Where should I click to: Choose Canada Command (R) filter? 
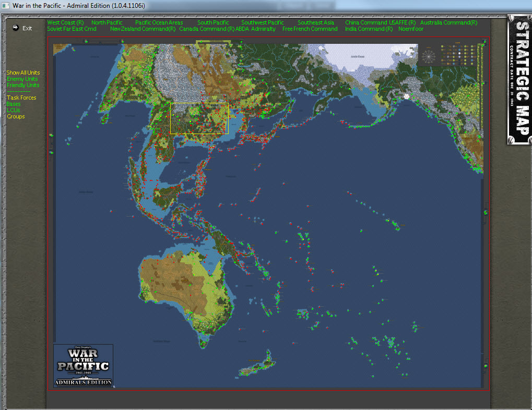point(207,29)
